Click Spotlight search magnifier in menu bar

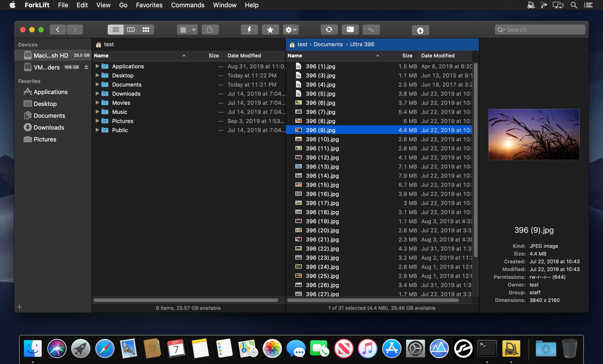click(x=573, y=5)
